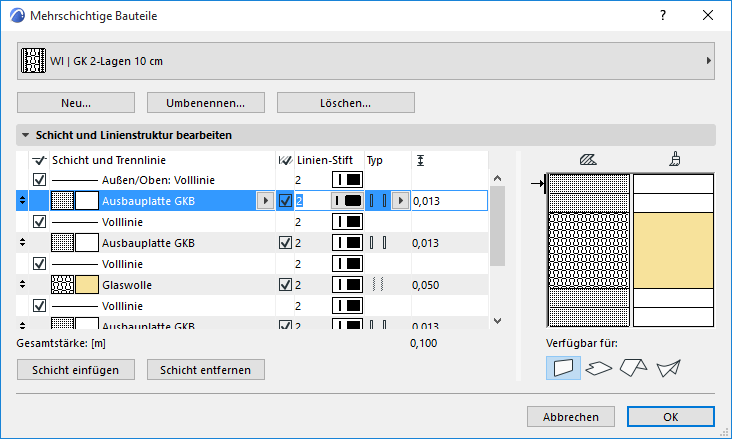Click the Schicht einfügen button
The width and height of the screenshot is (732, 439).
pos(76,370)
